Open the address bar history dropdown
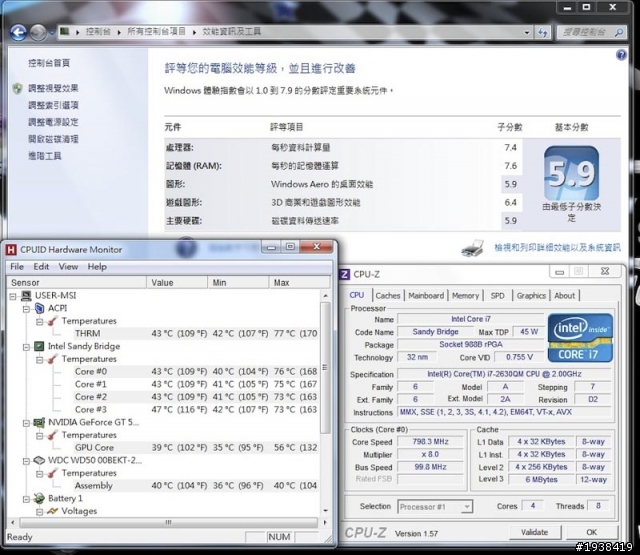The image size is (640, 555). click(527, 32)
